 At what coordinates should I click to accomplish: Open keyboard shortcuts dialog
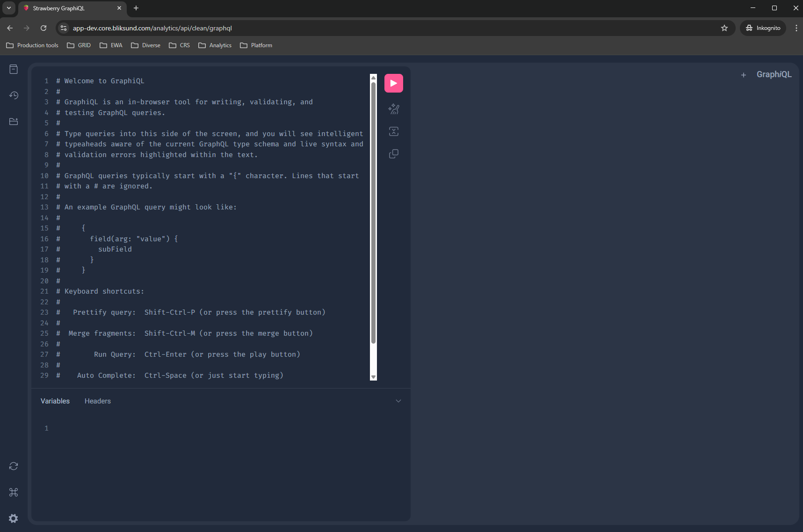tap(14, 492)
